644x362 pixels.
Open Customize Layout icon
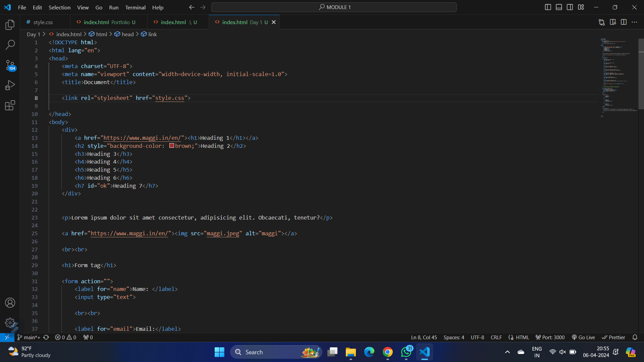(x=581, y=7)
